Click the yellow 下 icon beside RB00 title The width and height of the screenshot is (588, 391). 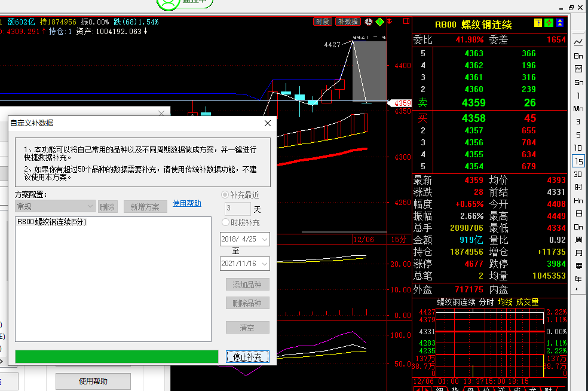pos(538,23)
